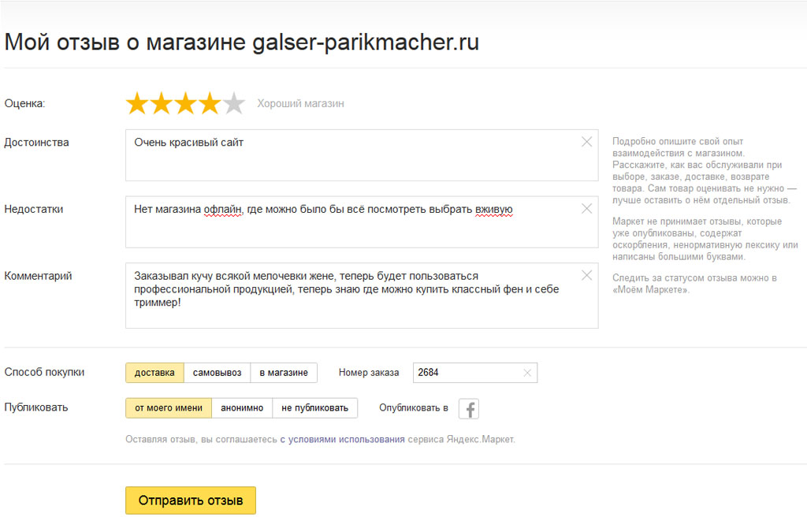807x532 pixels.
Task: Open the 'с условиями использования' link
Action: click(342, 439)
